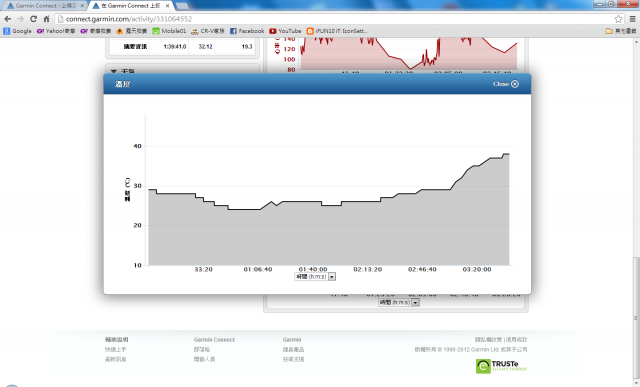
Task: Click the 40 temperature axis label
Action: [138, 146]
